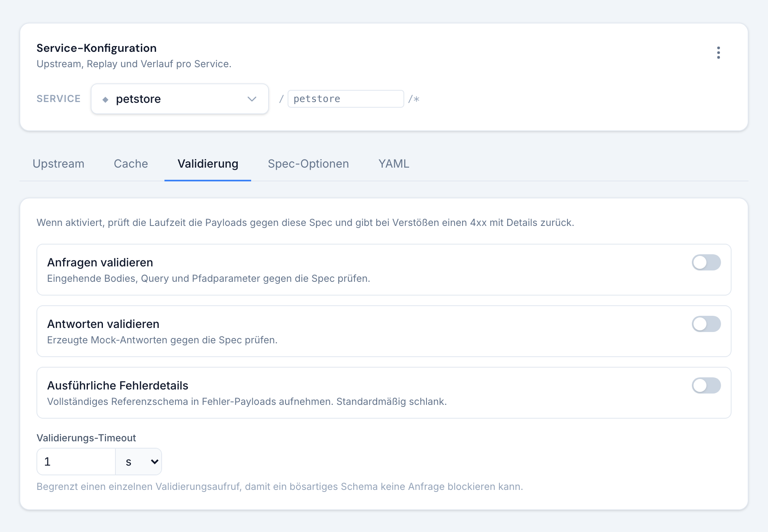
Task: Click the text 'Erzeugte Mock-Antworten gegen die Spec prüfen.'
Action: [162, 340]
